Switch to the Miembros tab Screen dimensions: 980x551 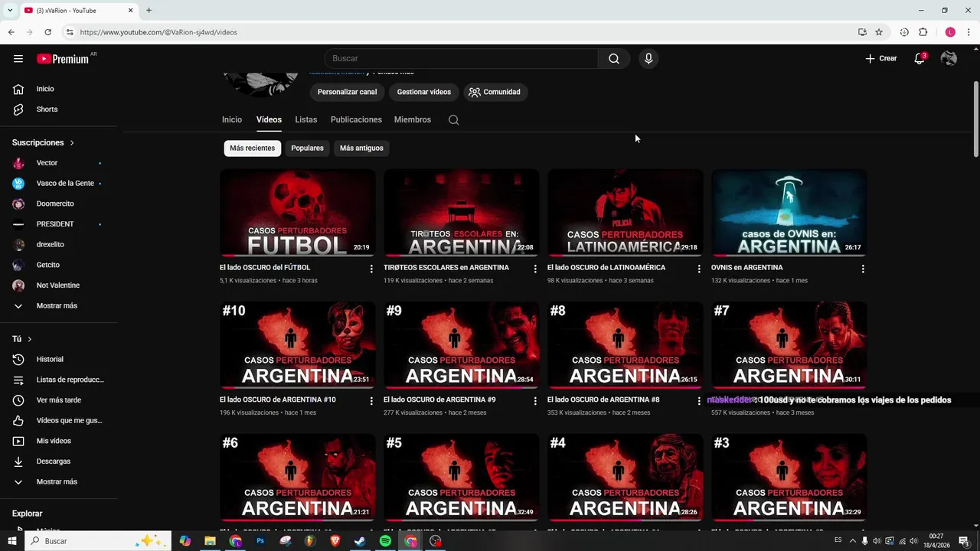[413, 119]
